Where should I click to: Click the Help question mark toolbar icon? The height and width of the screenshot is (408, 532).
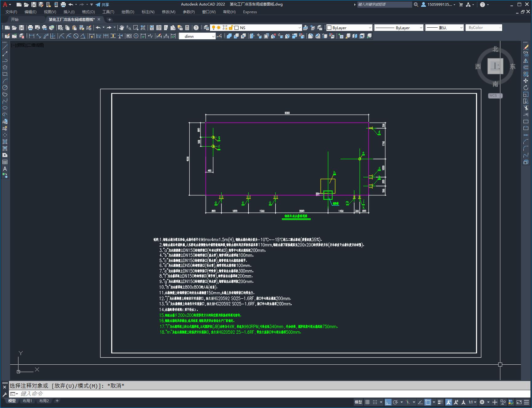[196, 28]
